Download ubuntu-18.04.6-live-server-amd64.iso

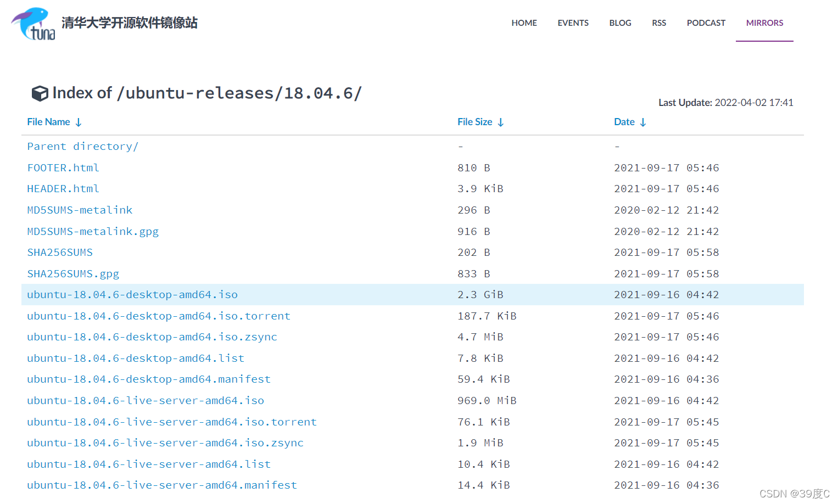pos(146,401)
